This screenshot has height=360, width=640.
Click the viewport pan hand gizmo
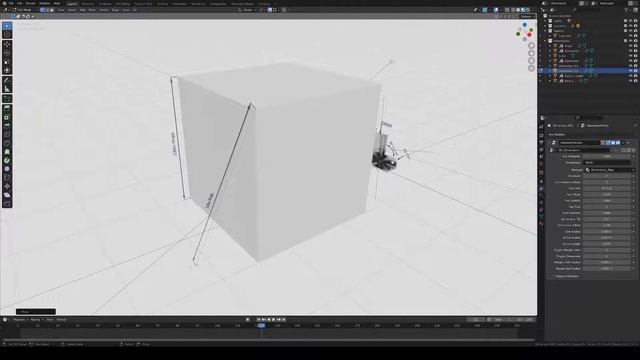pos(531,53)
